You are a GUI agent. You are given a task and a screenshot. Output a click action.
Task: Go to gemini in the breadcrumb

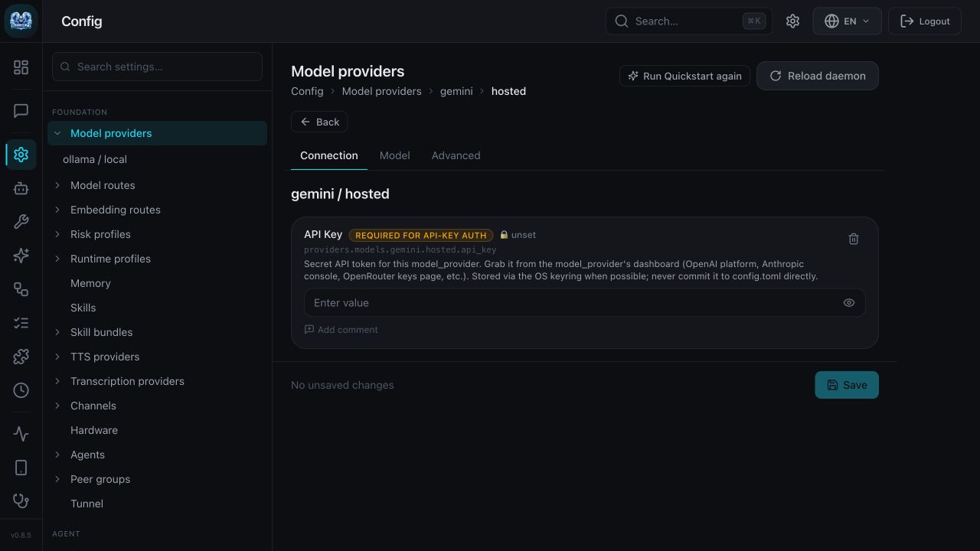point(456,91)
